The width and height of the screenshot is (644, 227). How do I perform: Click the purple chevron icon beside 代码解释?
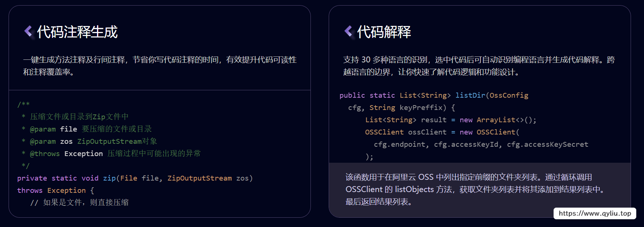[x=349, y=31]
